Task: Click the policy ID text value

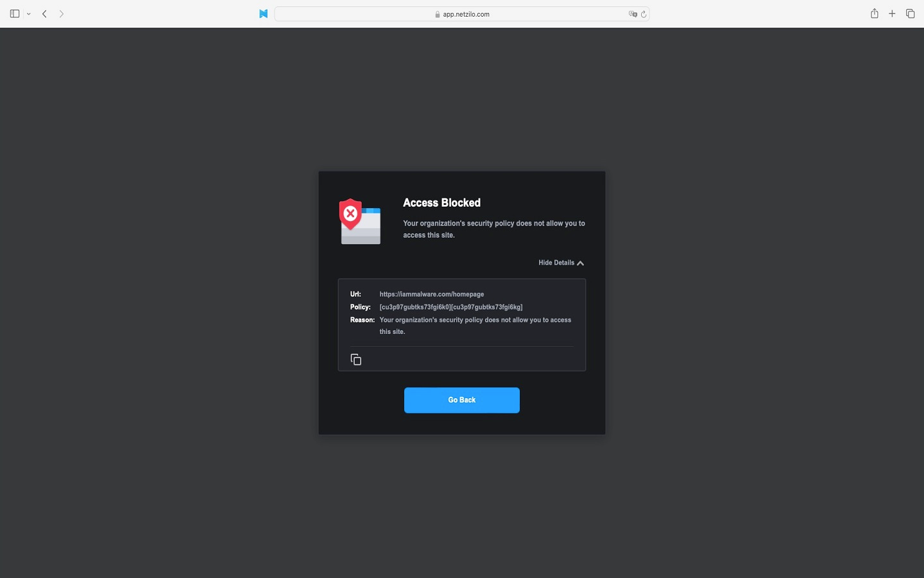Action: tap(451, 307)
